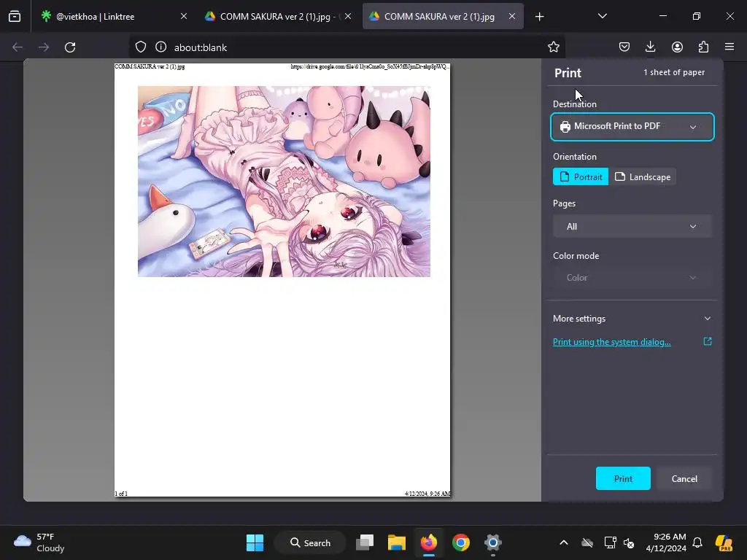
Task: Select Landscape orientation
Action: (643, 176)
